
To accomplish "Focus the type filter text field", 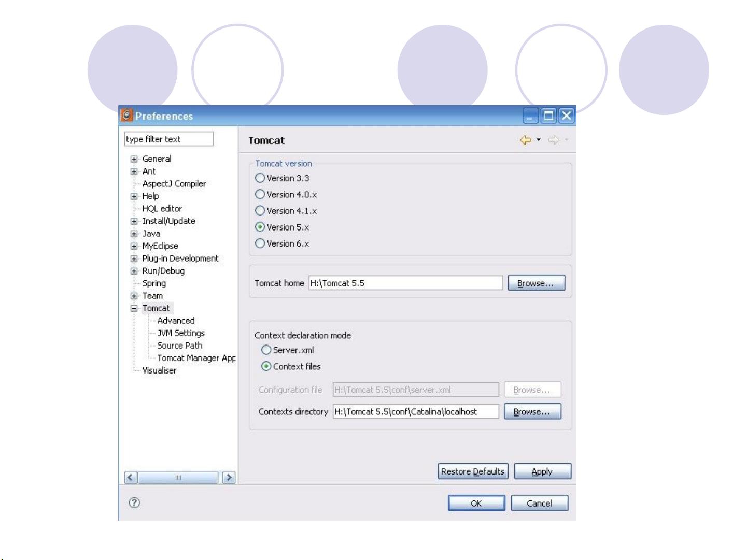I will pyautogui.click(x=169, y=139).
